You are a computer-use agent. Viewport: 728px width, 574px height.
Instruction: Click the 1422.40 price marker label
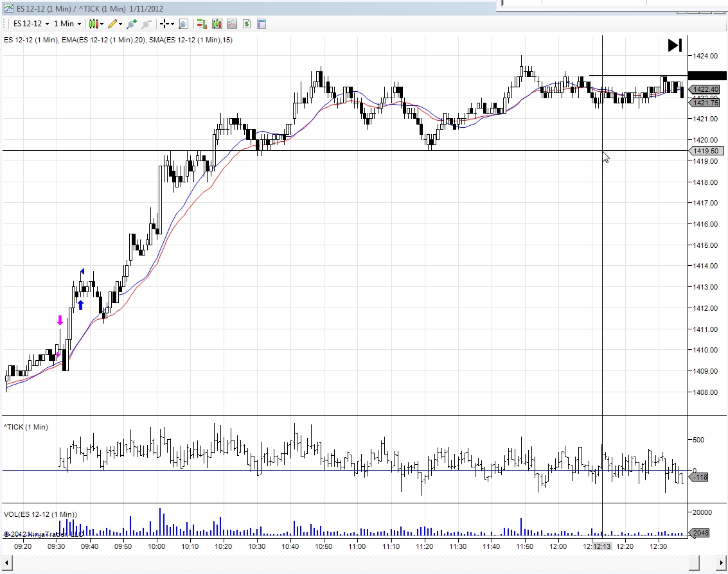(x=704, y=89)
